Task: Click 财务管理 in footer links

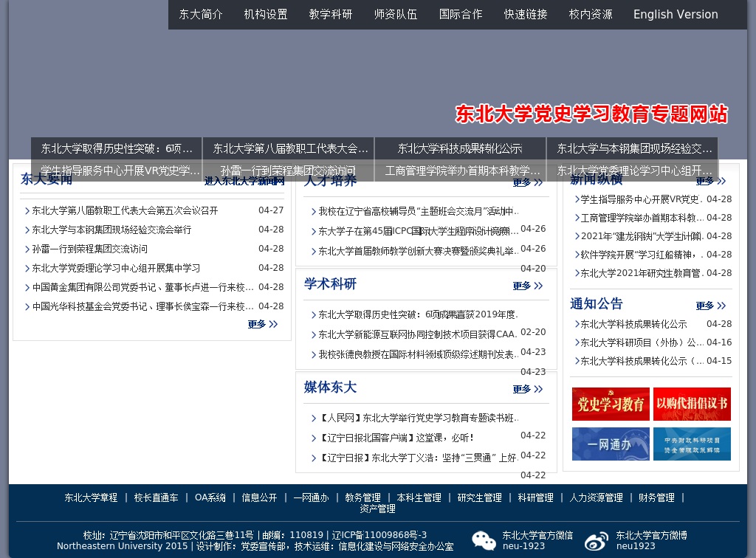Action: point(656,498)
